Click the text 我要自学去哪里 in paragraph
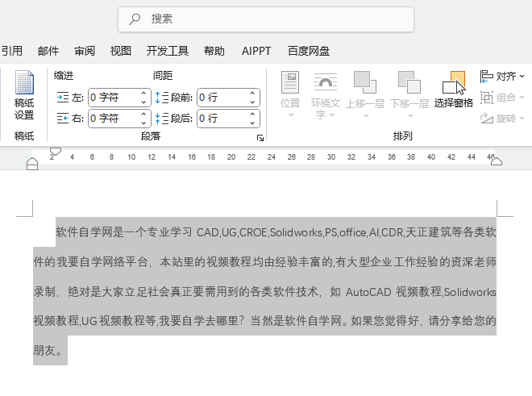 click(198, 321)
